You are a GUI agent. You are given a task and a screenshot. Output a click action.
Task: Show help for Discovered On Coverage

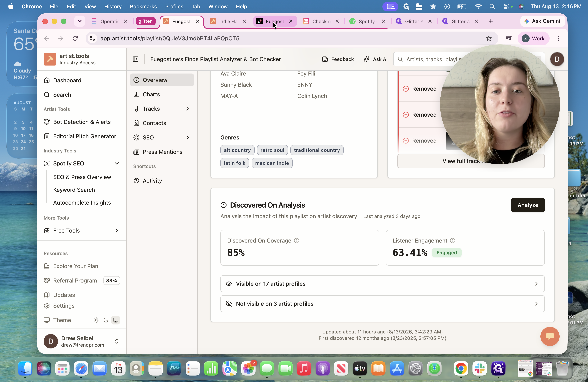296,241
